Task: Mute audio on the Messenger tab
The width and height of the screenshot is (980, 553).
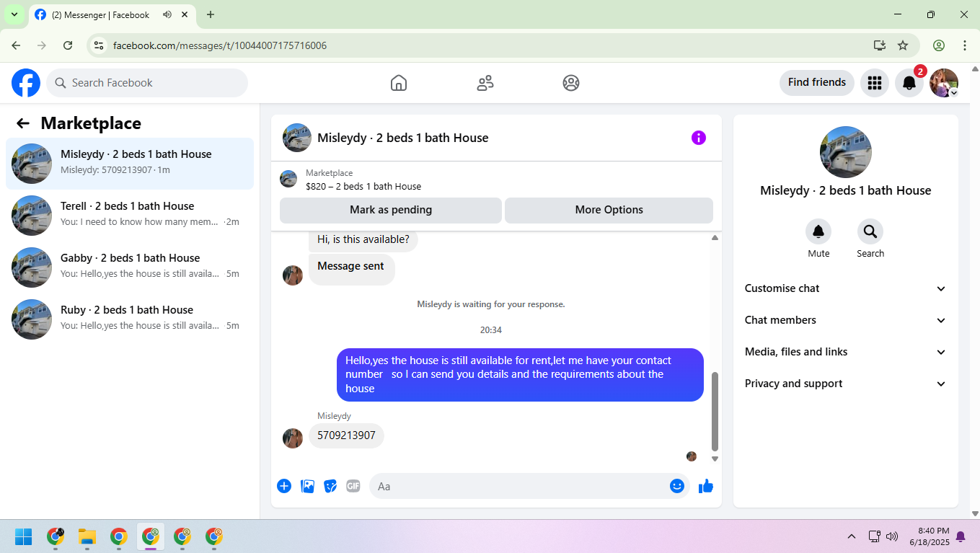Action: 167,14
